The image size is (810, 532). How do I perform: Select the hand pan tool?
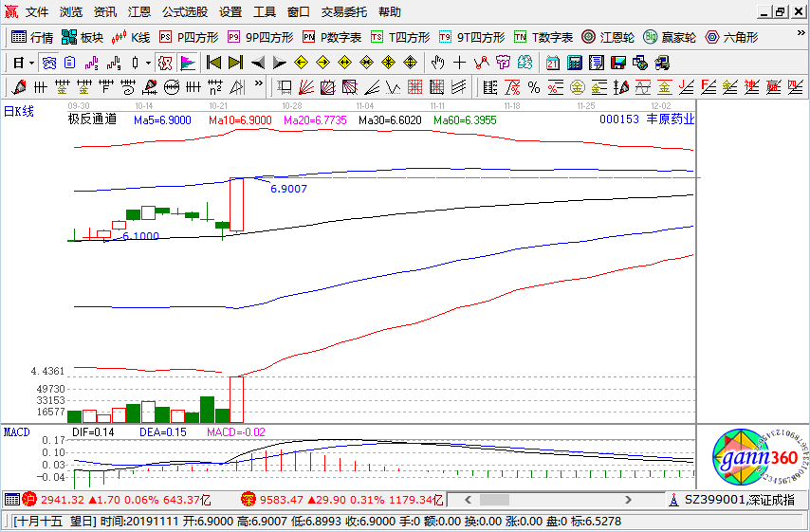(x=437, y=63)
